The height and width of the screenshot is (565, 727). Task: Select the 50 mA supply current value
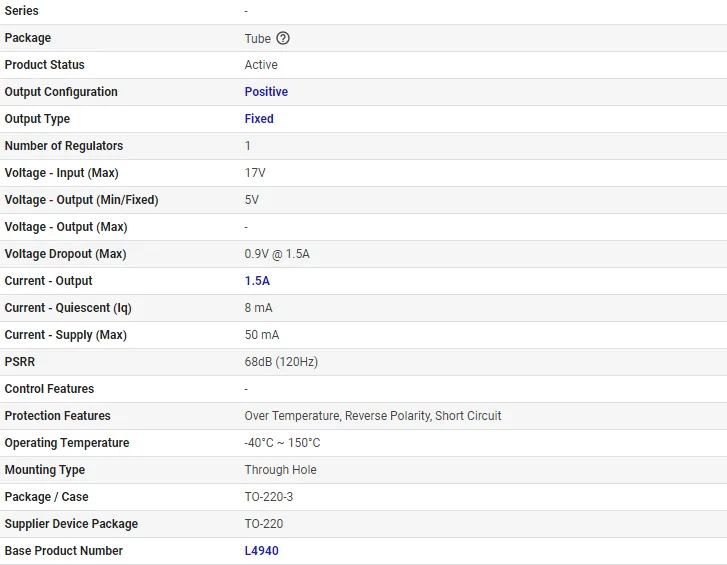tap(262, 335)
